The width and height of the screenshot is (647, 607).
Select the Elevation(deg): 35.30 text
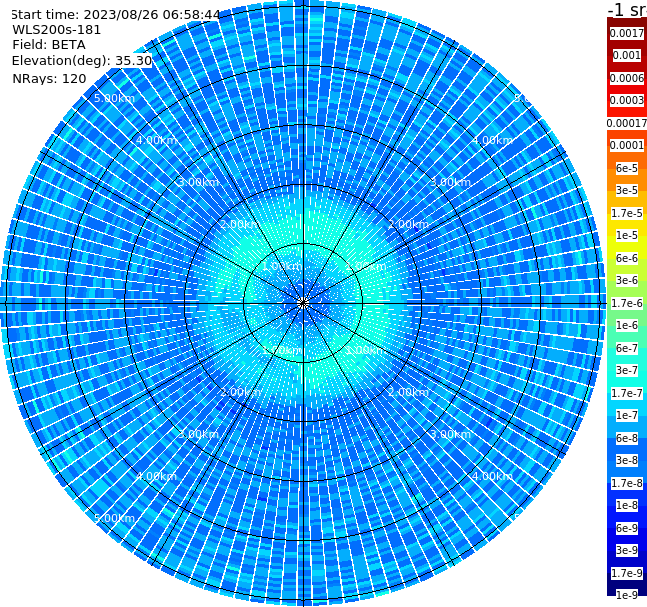coord(82,61)
